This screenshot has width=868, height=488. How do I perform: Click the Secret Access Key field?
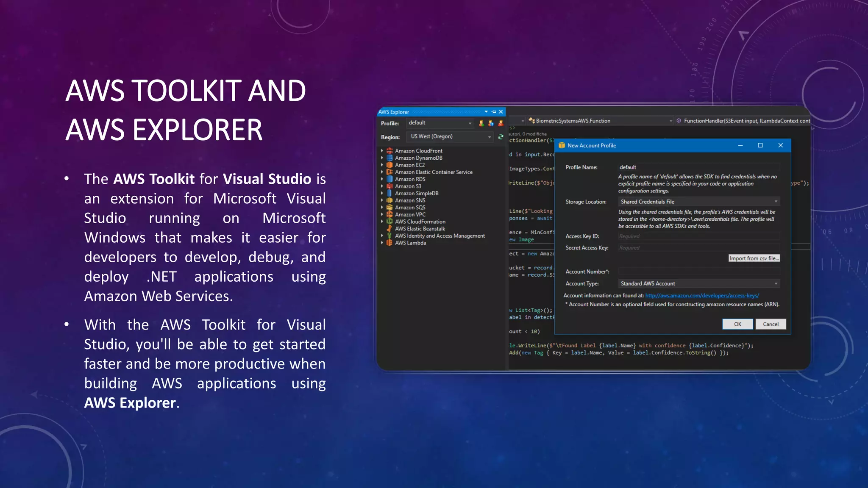pyautogui.click(x=699, y=248)
